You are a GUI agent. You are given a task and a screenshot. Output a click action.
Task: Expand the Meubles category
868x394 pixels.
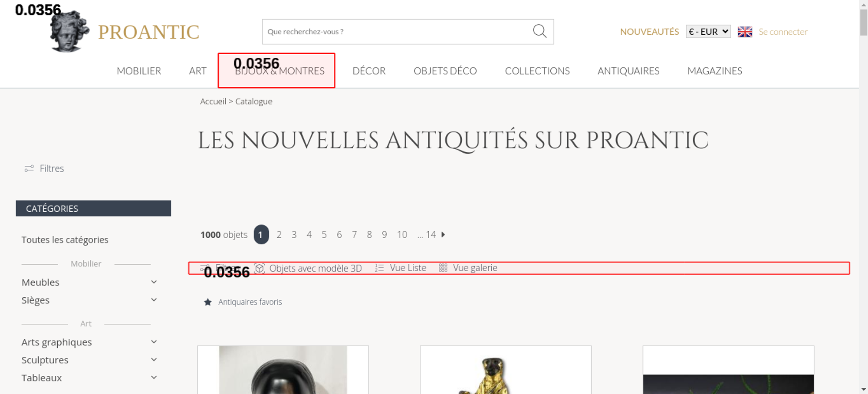click(x=154, y=282)
